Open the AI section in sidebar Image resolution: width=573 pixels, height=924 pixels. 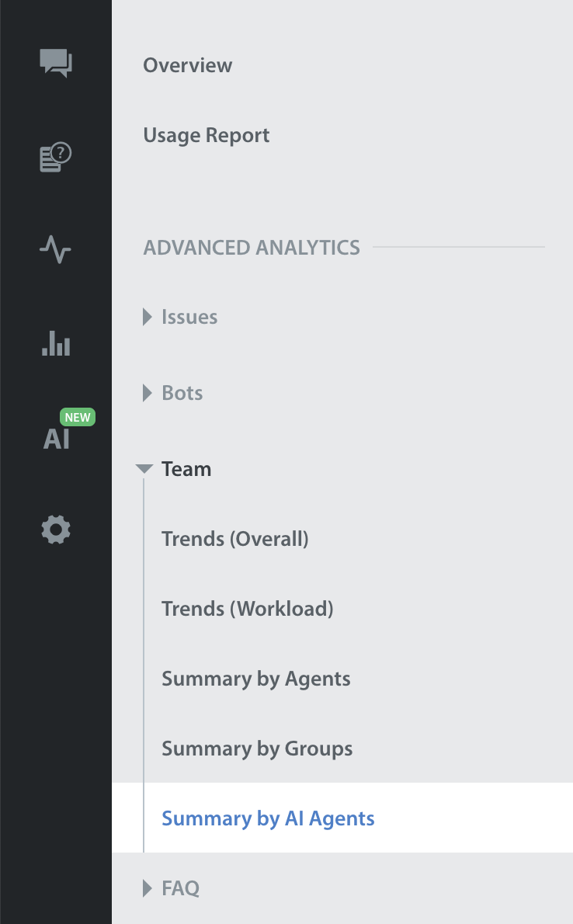(56, 439)
